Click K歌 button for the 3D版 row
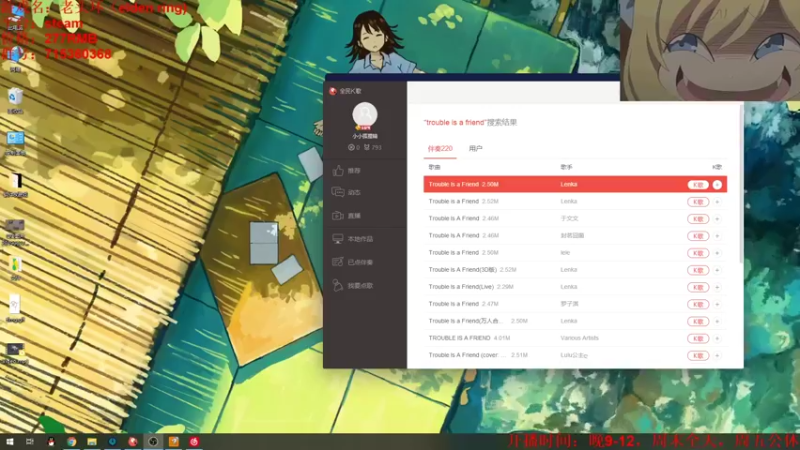Image resolution: width=800 pixels, height=450 pixels. click(x=698, y=270)
